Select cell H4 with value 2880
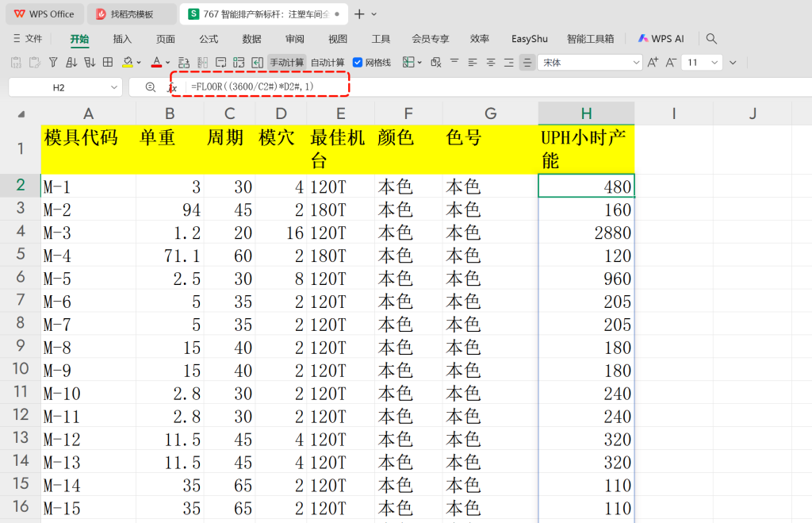The width and height of the screenshot is (812, 523). [x=586, y=233]
